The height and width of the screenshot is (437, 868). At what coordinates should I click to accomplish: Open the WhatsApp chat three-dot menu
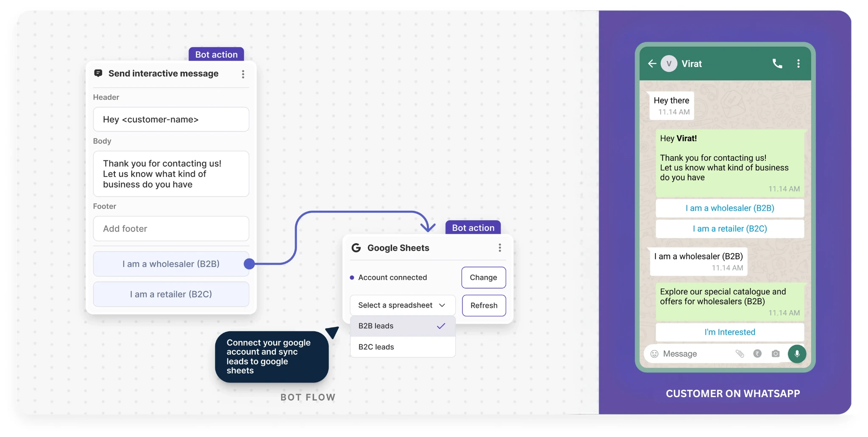(x=798, y=64)
